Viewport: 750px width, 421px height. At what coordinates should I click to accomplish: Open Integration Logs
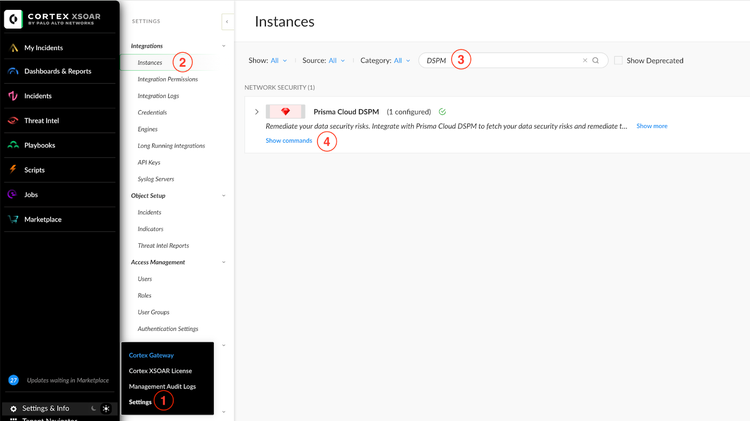coord(158,96)
